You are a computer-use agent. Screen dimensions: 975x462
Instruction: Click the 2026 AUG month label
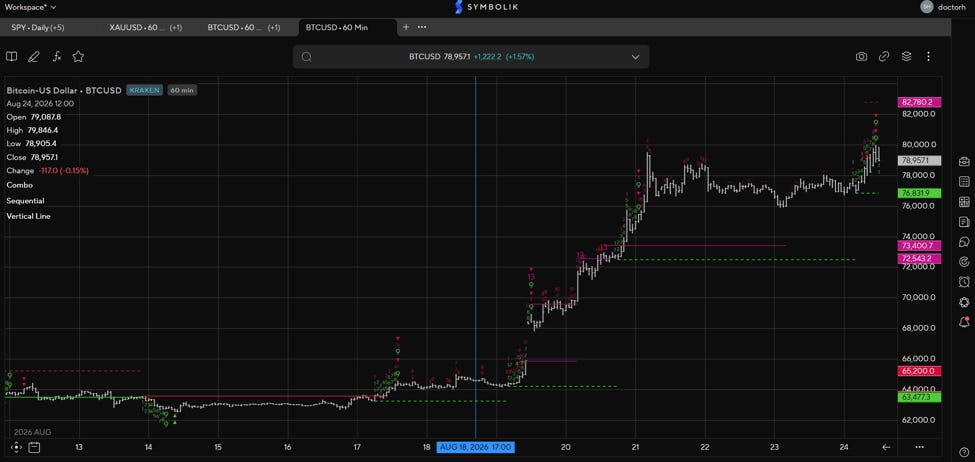click(x=32, y=432)
